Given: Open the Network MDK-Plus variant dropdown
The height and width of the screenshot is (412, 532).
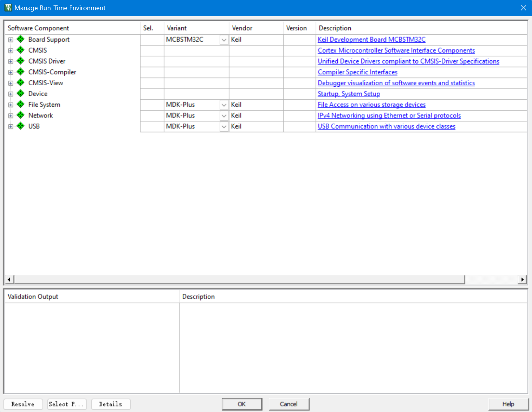Looking at the screenshot, I should pos(224,116).
